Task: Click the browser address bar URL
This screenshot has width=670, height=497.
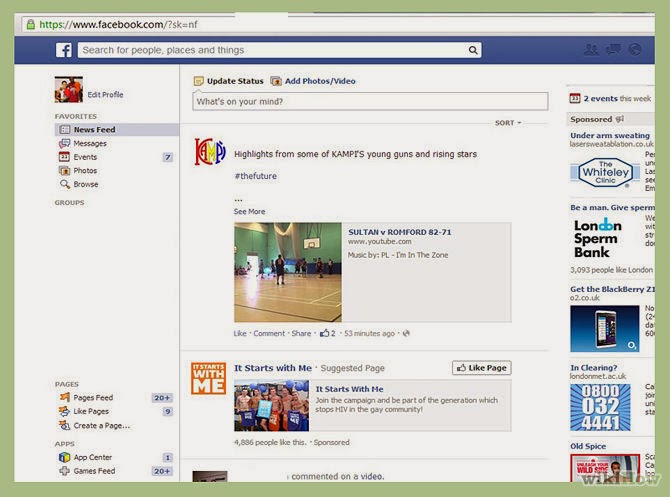Action: point(118,24)
